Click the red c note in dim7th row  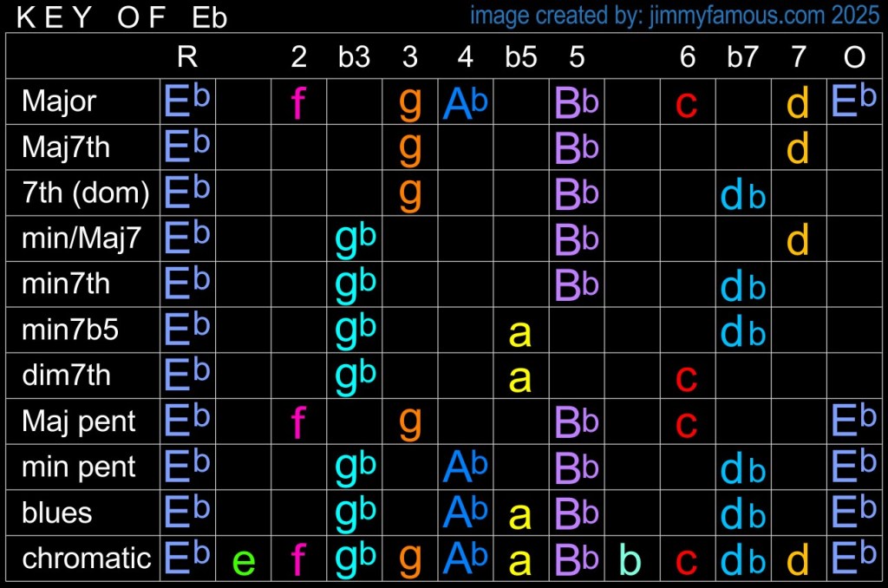click(687, 376)
